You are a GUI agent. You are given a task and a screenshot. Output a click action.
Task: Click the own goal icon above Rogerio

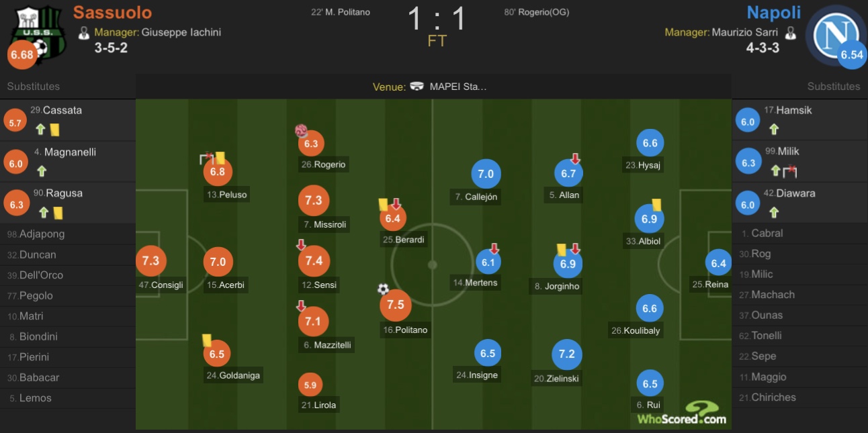pos(301,131)
